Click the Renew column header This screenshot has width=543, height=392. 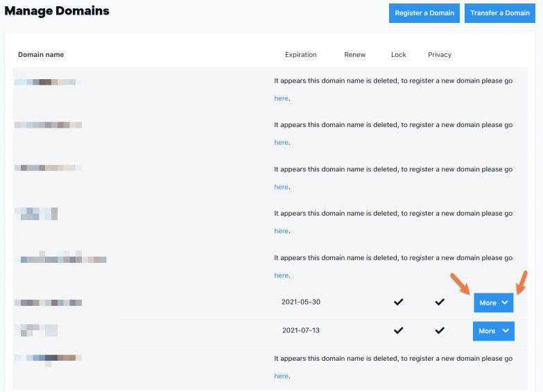(354, 55)
